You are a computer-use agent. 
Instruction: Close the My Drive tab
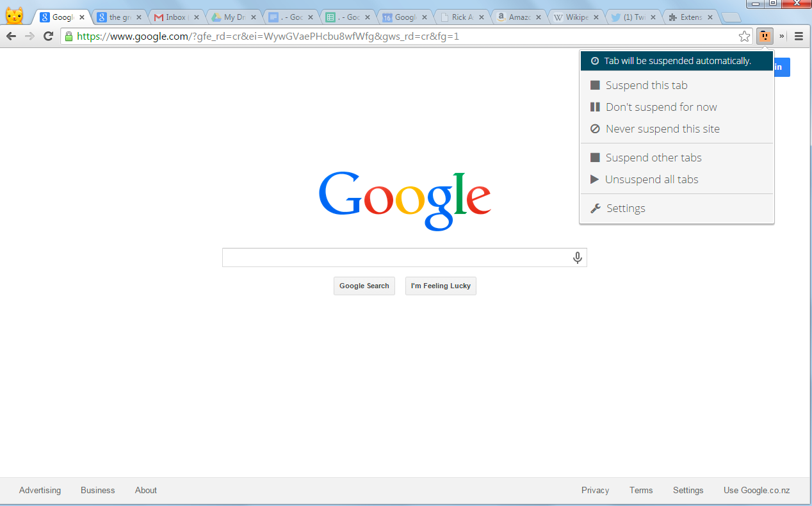pos(253,17)
